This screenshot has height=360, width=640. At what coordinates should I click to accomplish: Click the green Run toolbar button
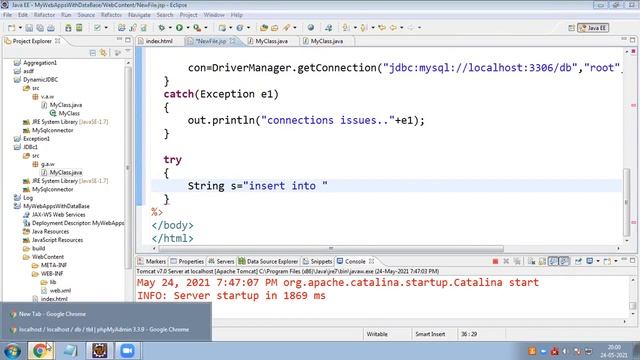[x=179, y=28]
